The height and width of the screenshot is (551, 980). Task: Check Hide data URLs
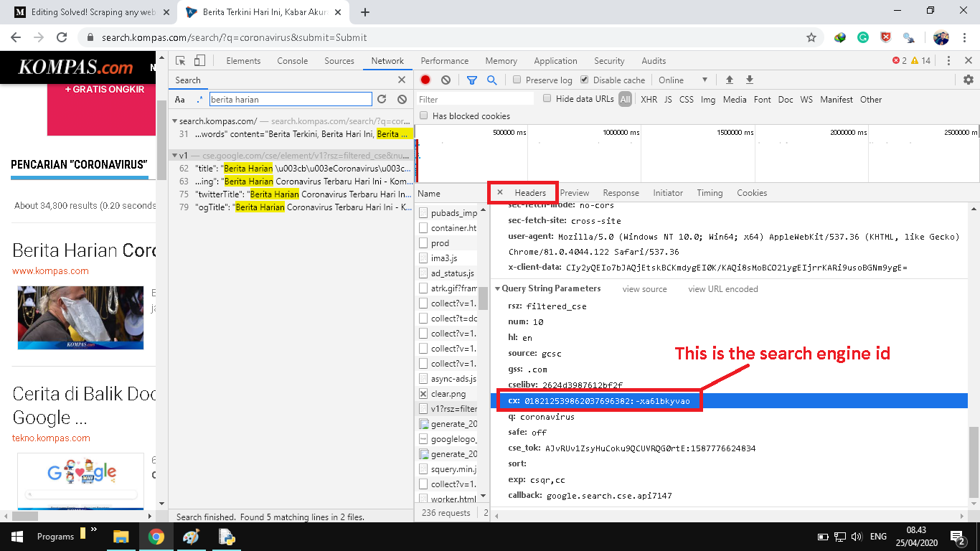546,99
